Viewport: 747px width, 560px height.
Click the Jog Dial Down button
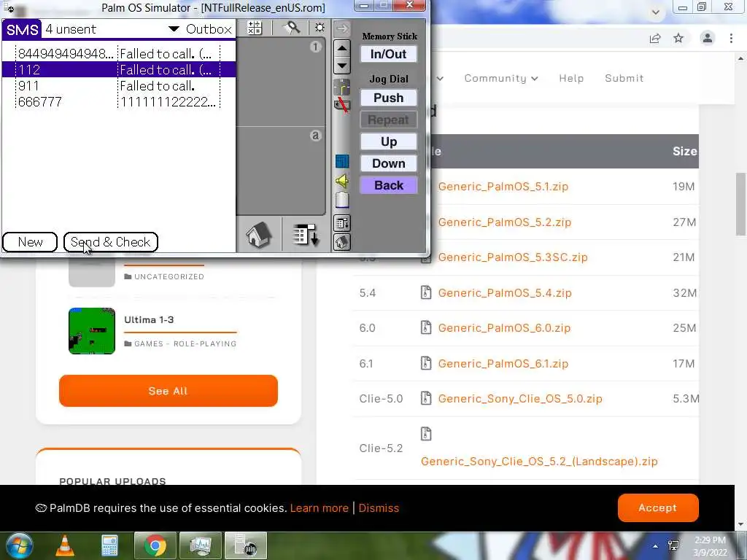389,163
